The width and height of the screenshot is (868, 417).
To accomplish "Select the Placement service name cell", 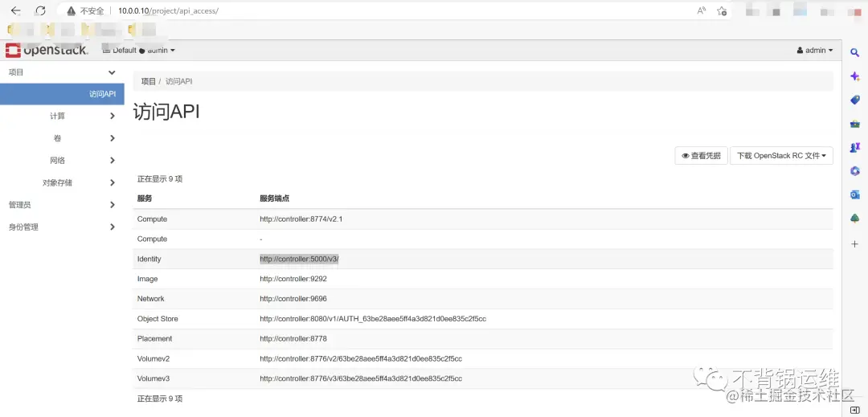I will [154, 338].
